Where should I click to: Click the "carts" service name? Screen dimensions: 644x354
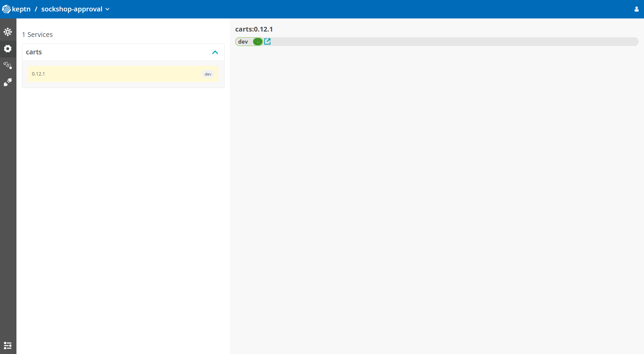(34, 52)
